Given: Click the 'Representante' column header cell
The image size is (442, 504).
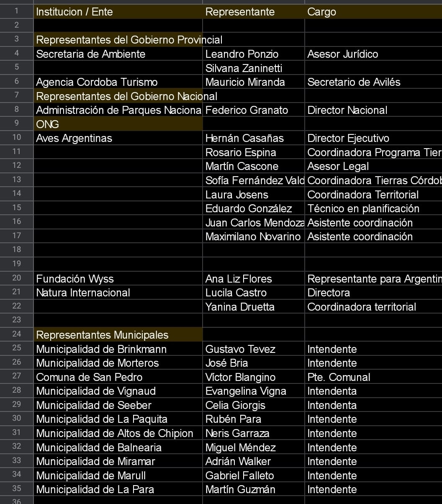Looking at the screenshot, I should (254, 12).
